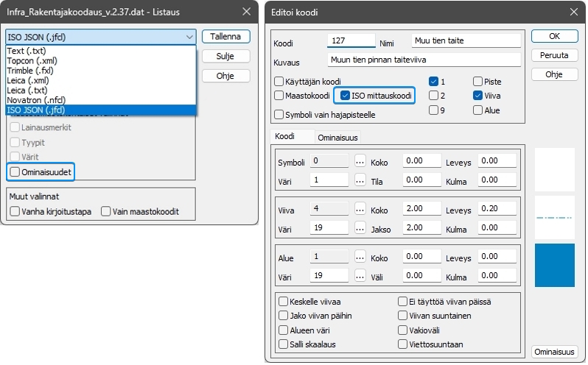Screen dimensions: 588x365
Task: Toggle the Vain maastokoodit option
Action: pyautogui.click(x=106, y=211)
